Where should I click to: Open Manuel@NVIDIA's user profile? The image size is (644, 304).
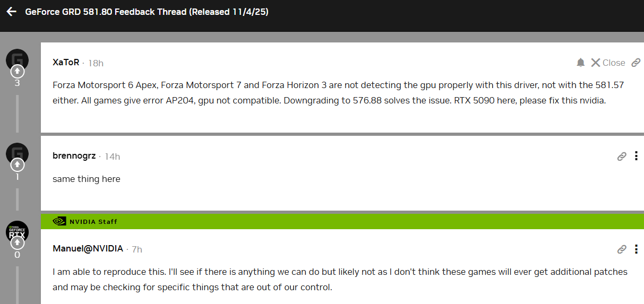coord(88,249)
